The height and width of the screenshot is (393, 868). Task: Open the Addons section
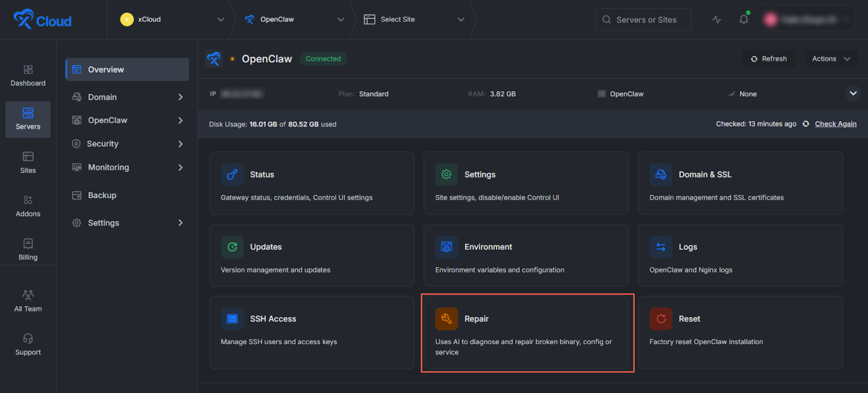tap(28, 206)
